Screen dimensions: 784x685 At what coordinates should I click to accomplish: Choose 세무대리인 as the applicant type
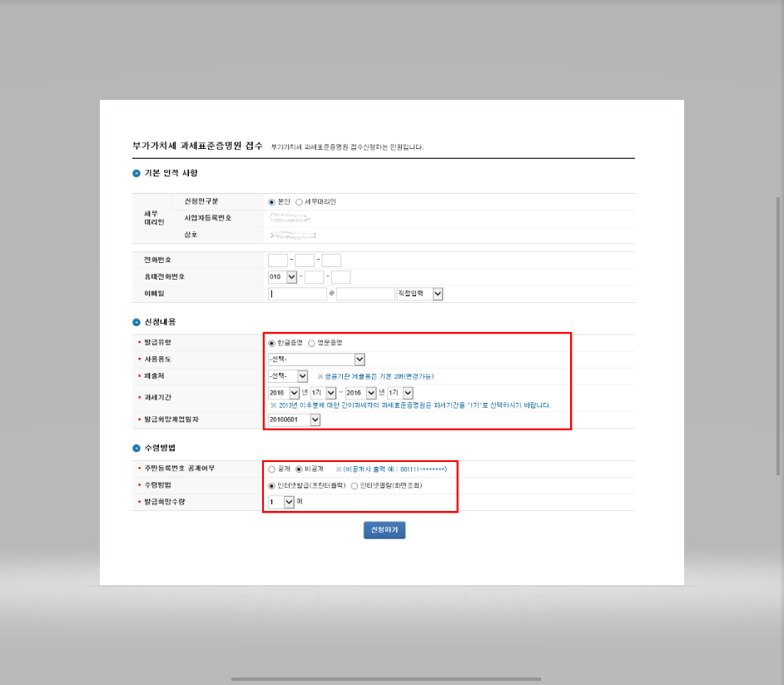pos(299,201)
